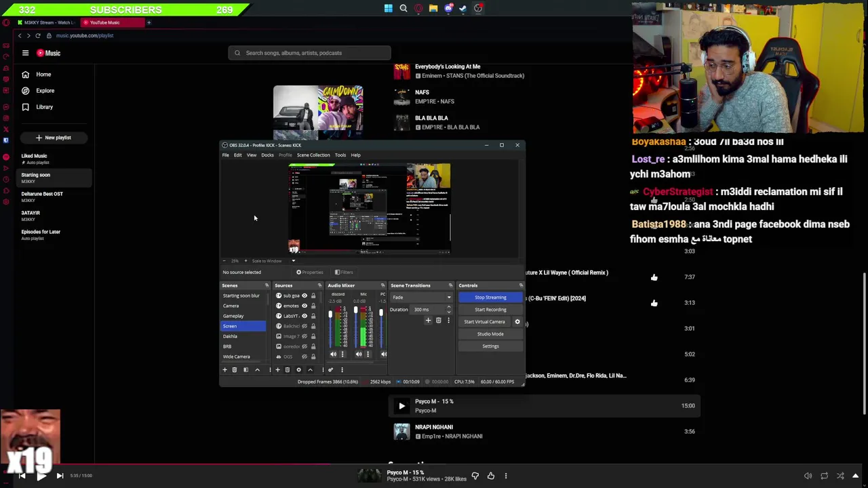The height and width of the screenshot is (488, 868).
Task: Mute the discord audio channel
Action: [333, 354]
